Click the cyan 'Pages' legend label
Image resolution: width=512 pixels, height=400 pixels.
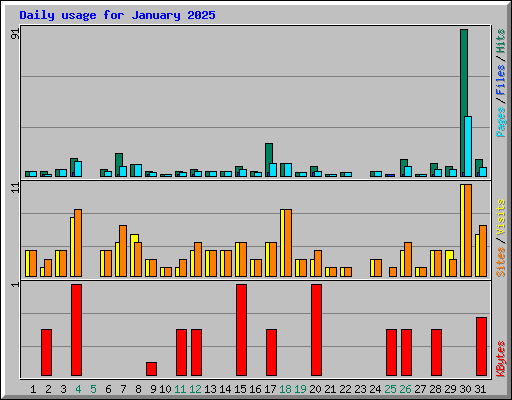tap(500, 122)
